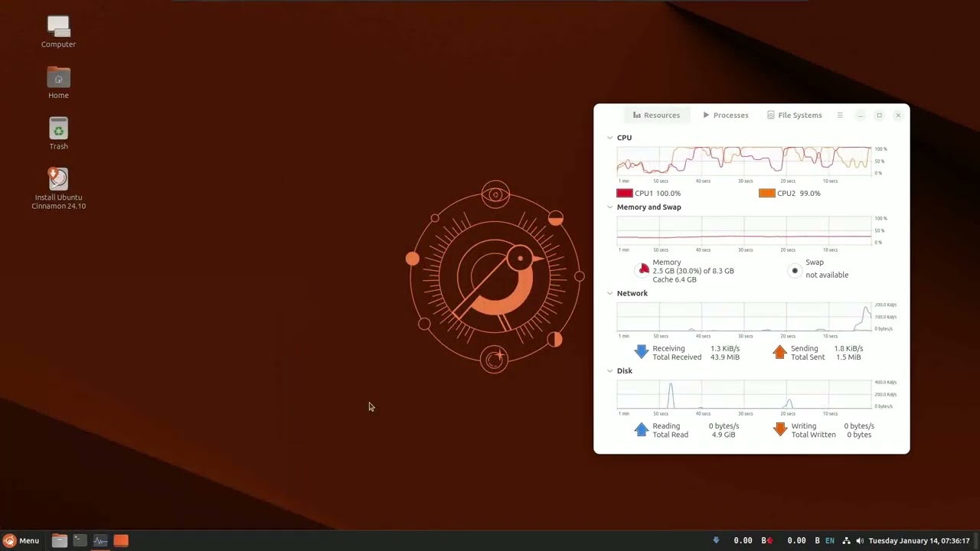
Task: Launch Install Ubuntu Cinnamon 24.10 icon
Action: pos(58,189)
